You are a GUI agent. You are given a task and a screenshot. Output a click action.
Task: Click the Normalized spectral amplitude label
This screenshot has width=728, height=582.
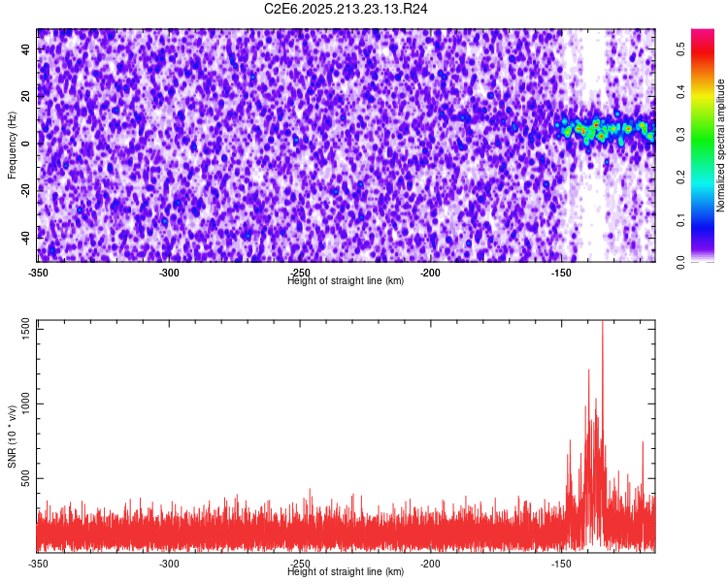[x=720, y=145]
